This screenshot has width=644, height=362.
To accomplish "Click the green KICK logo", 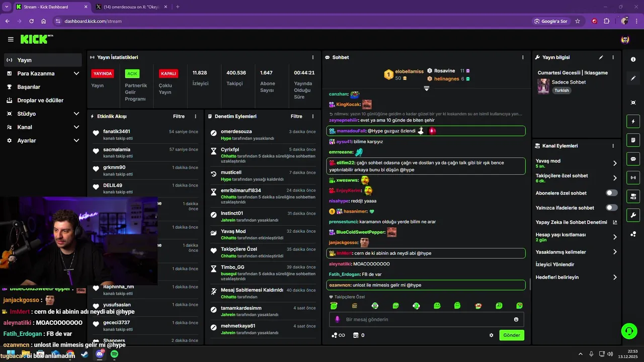I will click(x=37, y=39).
